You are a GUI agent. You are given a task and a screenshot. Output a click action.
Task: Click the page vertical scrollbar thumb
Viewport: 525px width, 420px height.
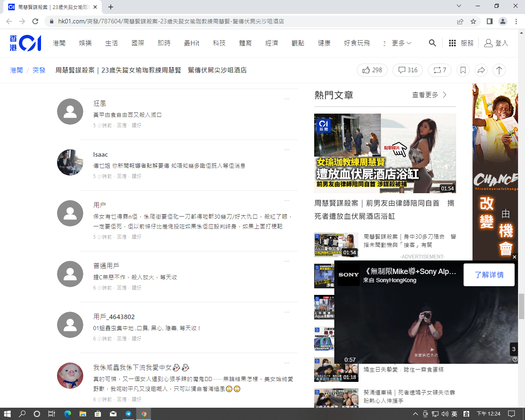(522, 306)
